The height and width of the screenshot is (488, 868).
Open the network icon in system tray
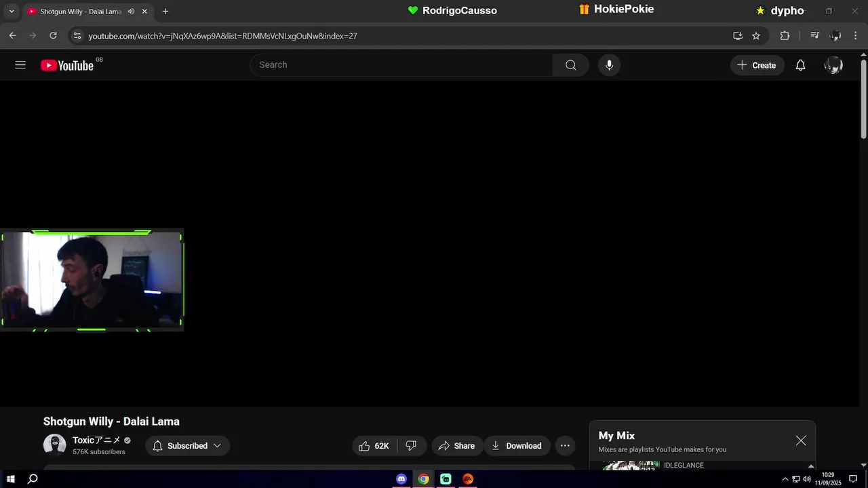click(796, 479)
